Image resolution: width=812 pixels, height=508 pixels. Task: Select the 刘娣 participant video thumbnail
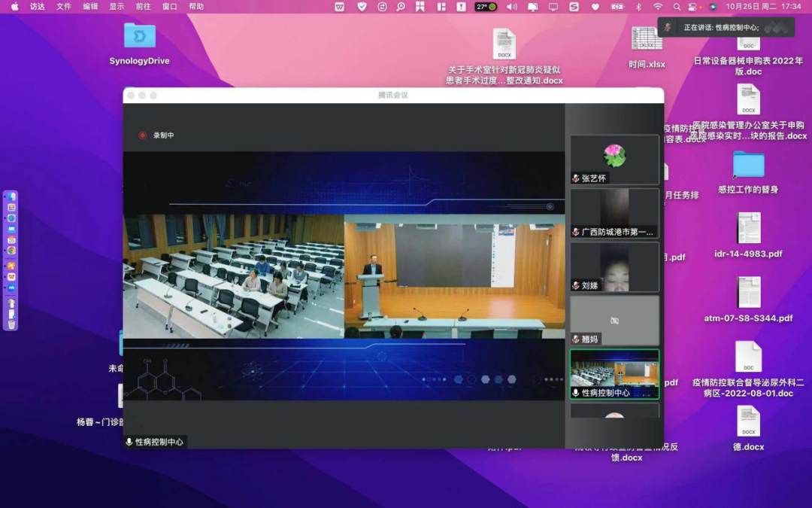click(614, 267)
